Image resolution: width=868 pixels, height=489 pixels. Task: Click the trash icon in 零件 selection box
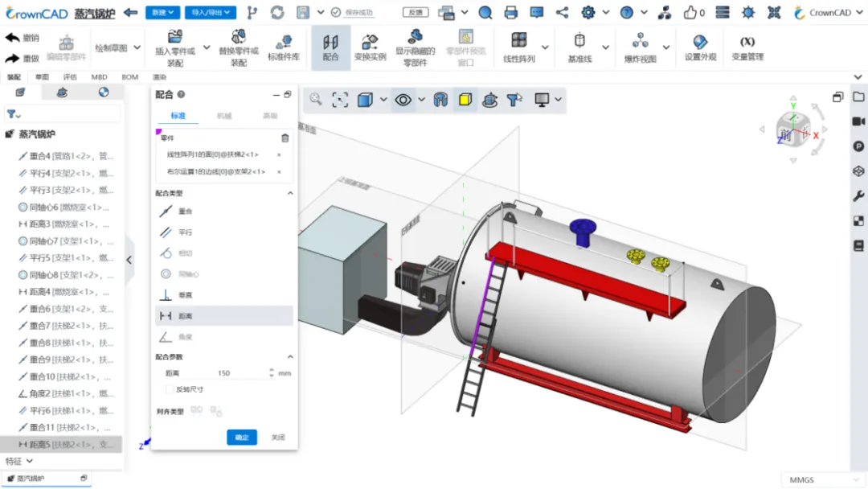point(285,138)
